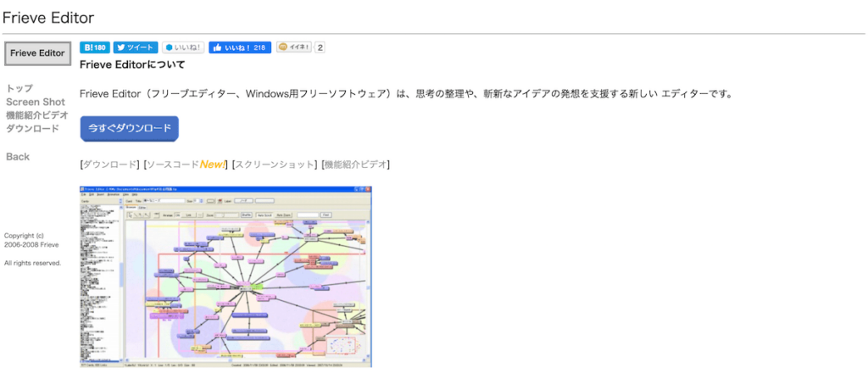Open Screen Shot from the sidebar menu
Image resolution: width=868 pixels, height=379 pixels.
point(35,102)
